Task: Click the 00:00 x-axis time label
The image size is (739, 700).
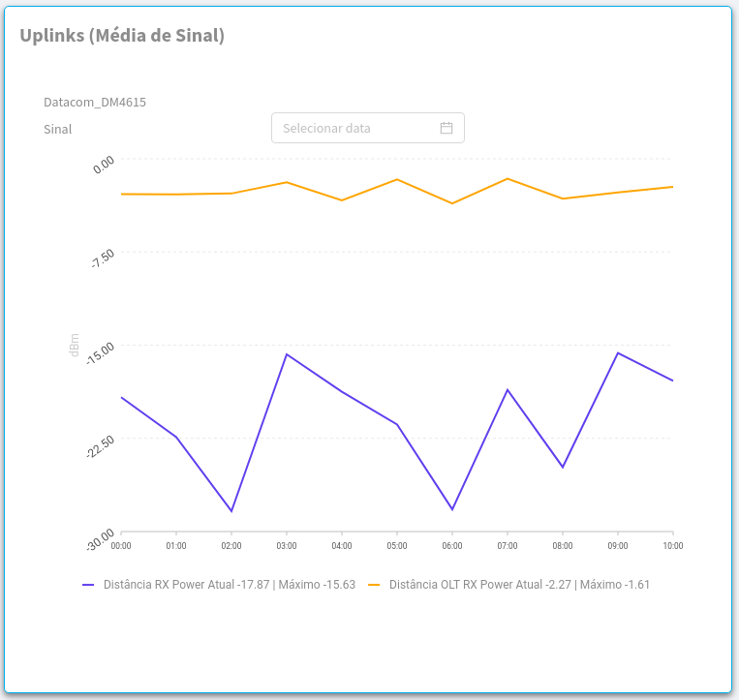Action: pos(121,546)
